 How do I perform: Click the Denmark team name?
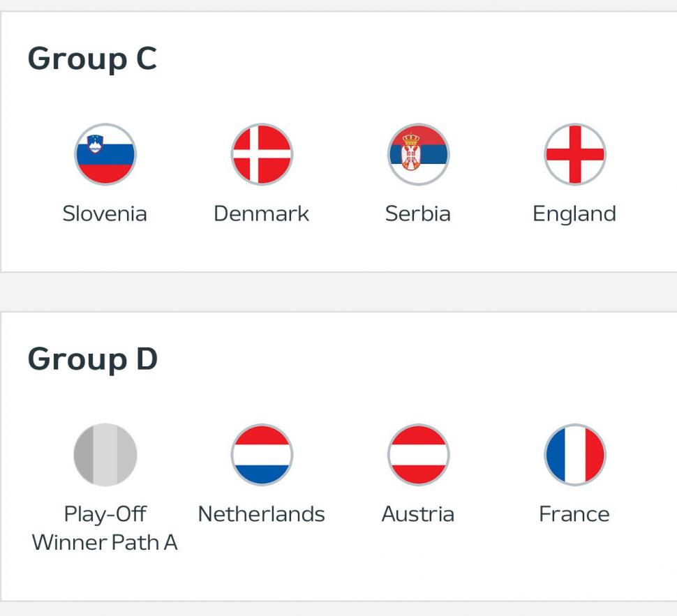pos(262,213)
